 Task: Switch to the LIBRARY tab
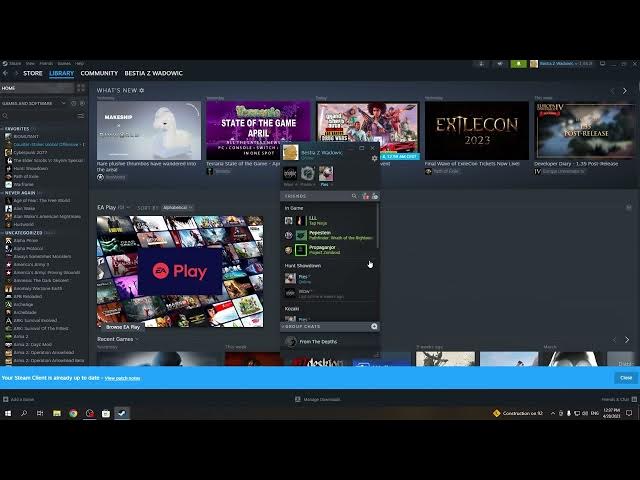pyautogui.click(x=62, y=73)
